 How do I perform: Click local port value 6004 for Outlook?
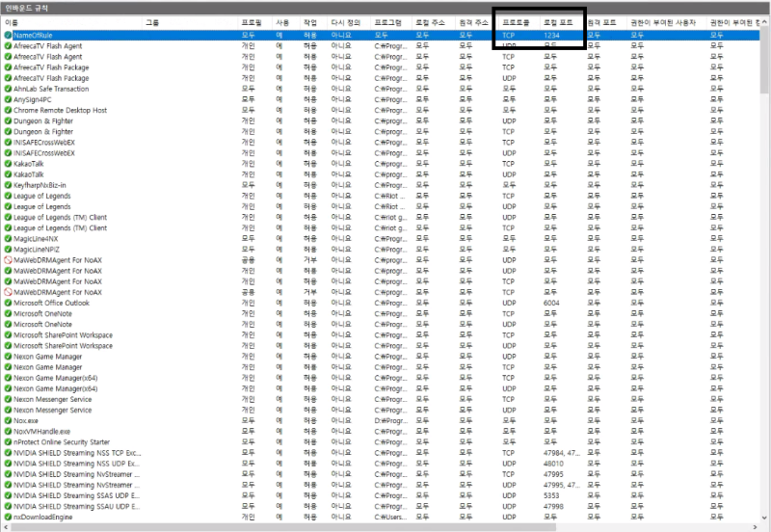(x=551, y=303)
